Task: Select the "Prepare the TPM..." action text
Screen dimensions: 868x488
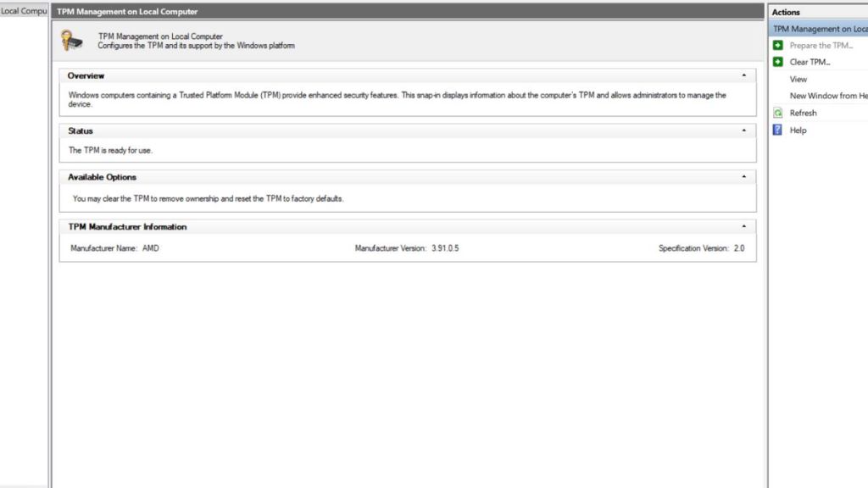Action: (x=821, y=46)
